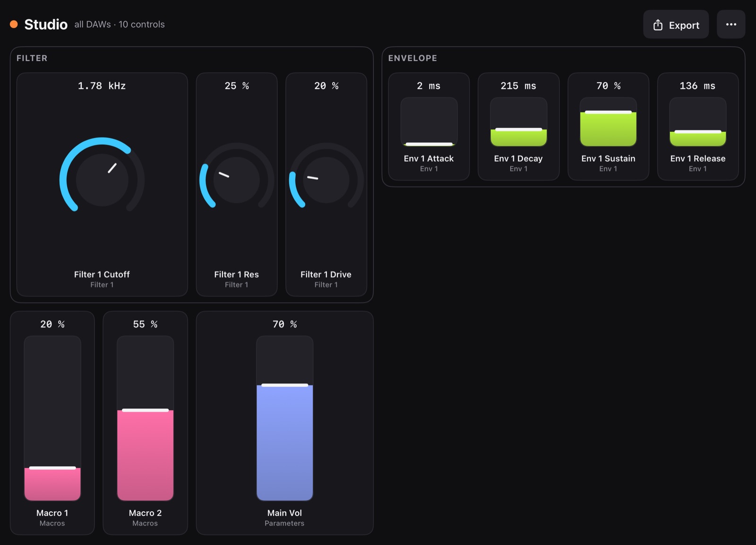
Task: Click the Main Vol label
Action: (x=284, y=513)
